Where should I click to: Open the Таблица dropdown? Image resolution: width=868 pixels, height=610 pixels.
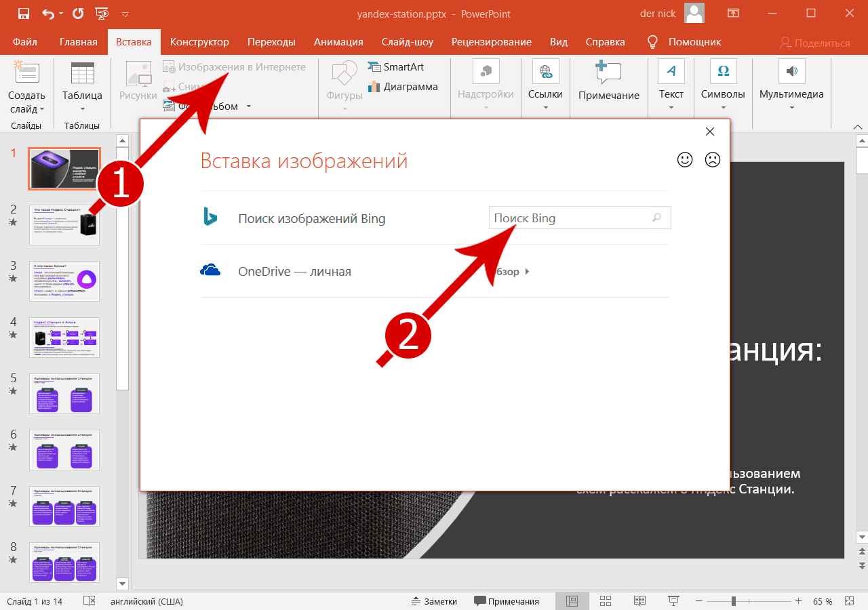pos(82,88)
